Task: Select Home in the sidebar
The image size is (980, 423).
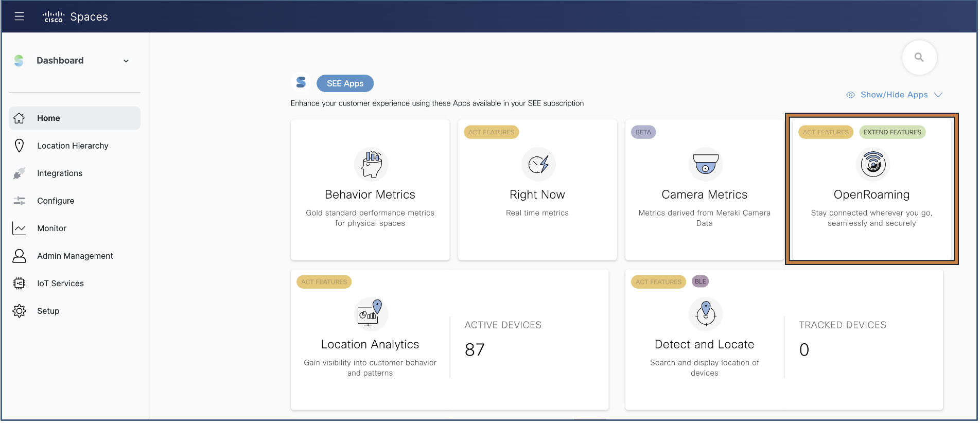Action: [x=48, y=118]
